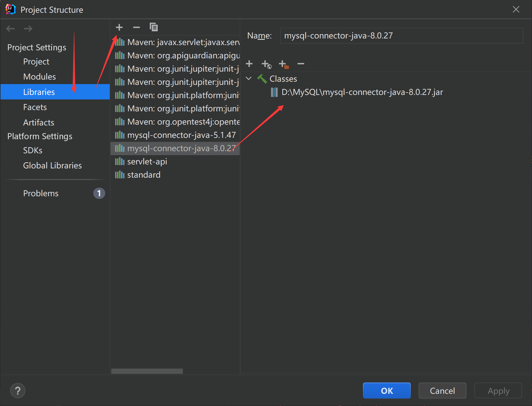The image size is (532, 406).
Task: Click library icon beside standard
Action: (120, 174)
